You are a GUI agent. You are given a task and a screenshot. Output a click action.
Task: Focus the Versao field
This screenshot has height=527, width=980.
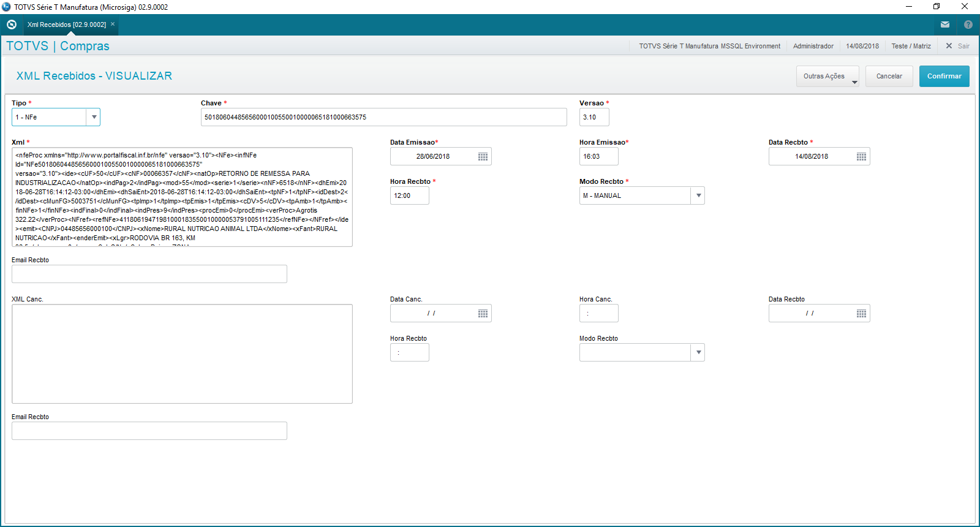[594, 117]
